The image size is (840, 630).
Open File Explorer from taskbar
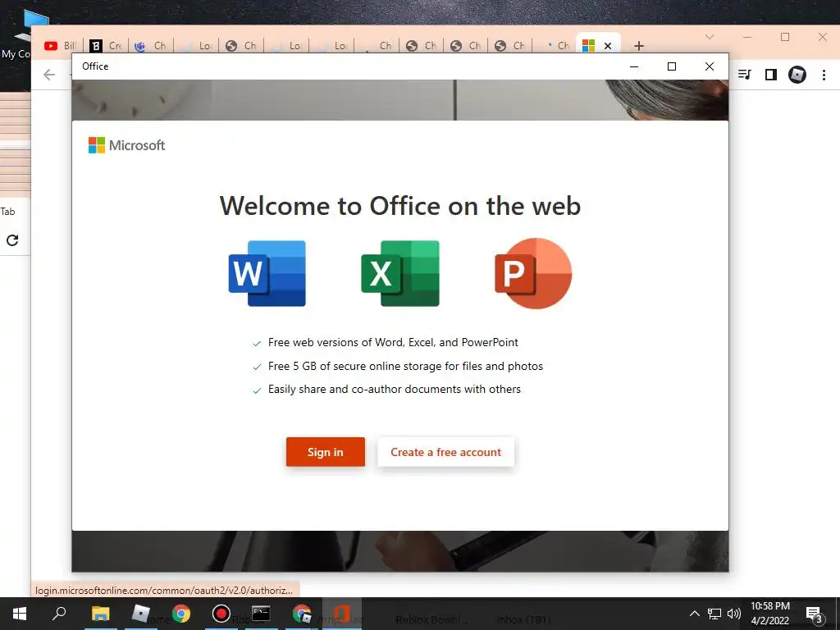pos(100,614)
